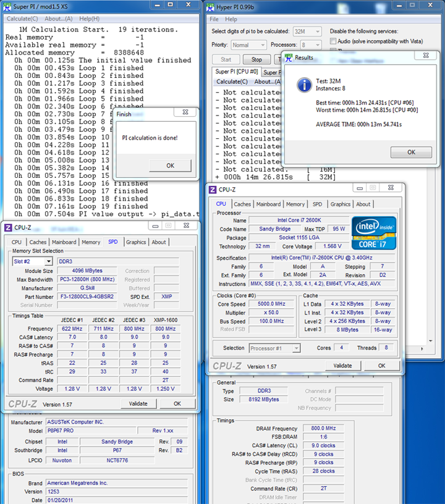Viewport: 445px width, 504px height.
Task: Select Super PI [CPU #0] tab
Action: click(237, 72)
